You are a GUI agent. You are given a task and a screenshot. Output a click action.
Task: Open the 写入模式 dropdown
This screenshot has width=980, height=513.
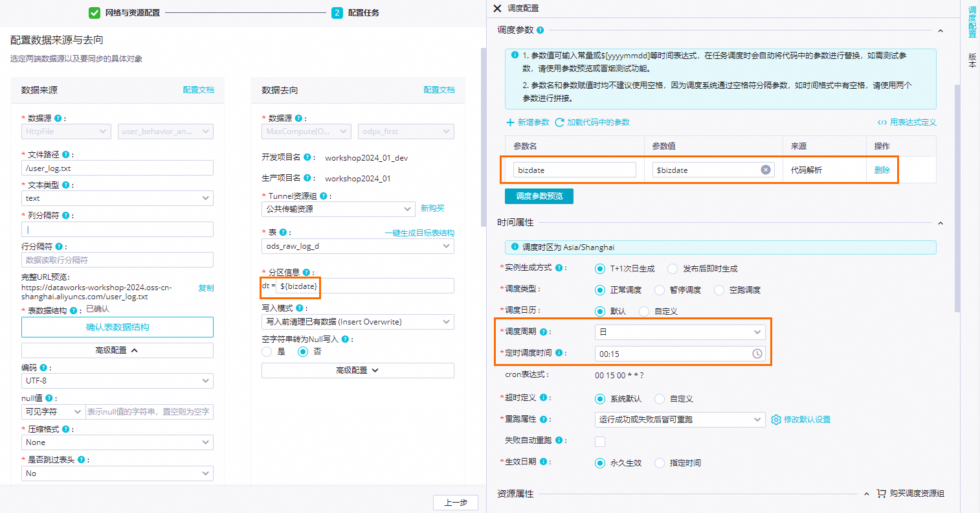pos(358,322)
